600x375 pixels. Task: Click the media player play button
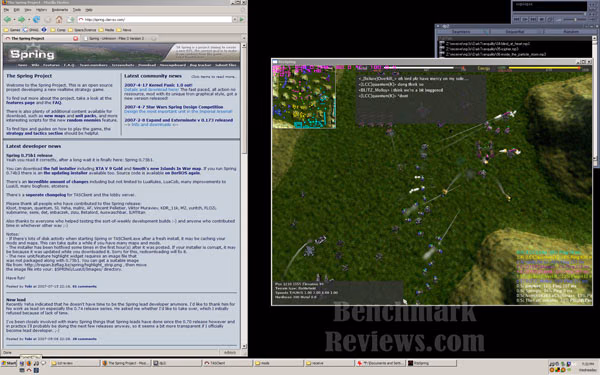(x=525, y=19)
